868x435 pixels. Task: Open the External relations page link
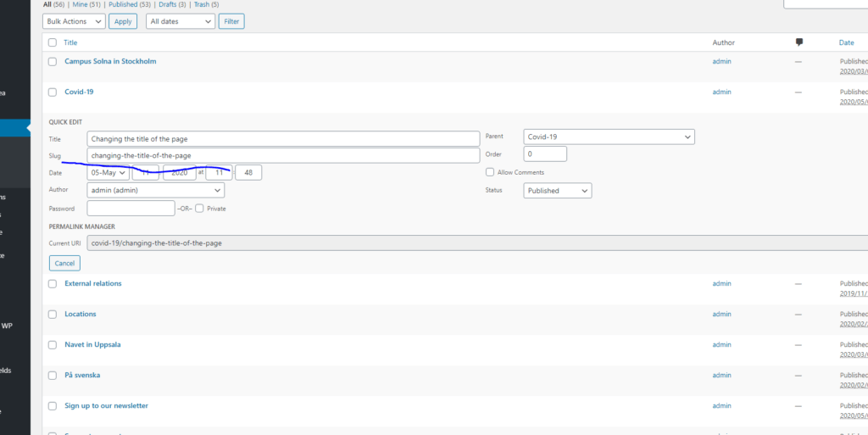click(x=93, y=283)
